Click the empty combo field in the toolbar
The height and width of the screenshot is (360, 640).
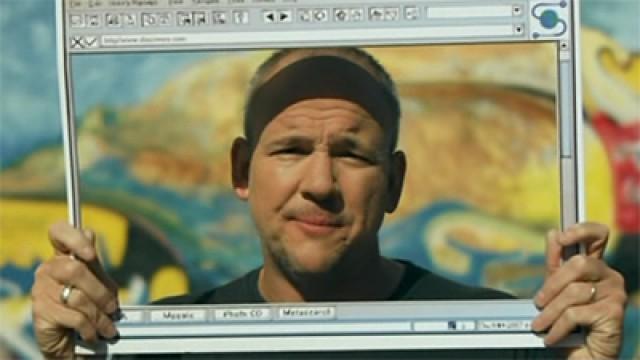click(x=469, y=12)
